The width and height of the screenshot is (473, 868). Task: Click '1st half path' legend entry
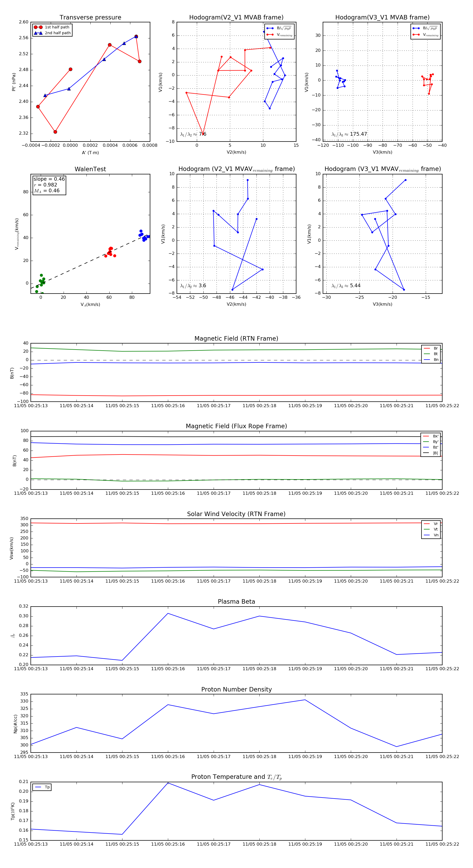click(x=52, y=27)
